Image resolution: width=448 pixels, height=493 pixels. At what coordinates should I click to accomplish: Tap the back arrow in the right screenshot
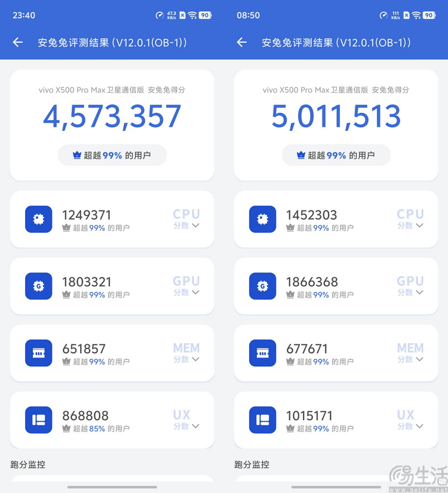(242, 42)
